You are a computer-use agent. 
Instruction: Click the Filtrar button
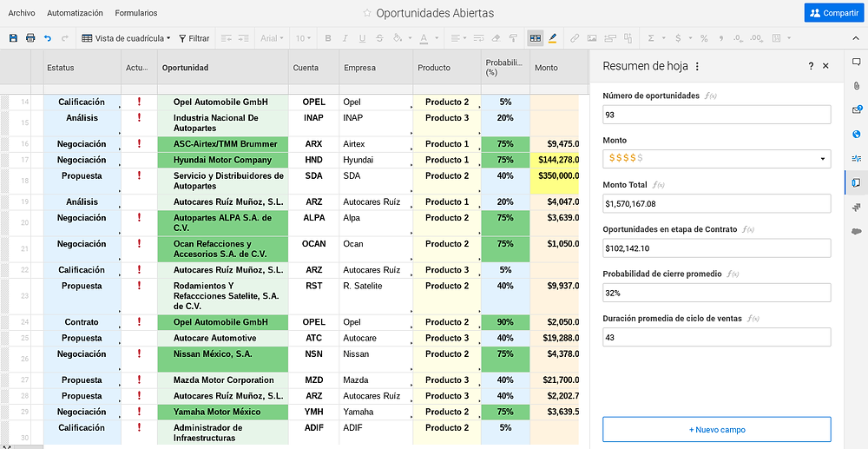[x=194, y=38]
